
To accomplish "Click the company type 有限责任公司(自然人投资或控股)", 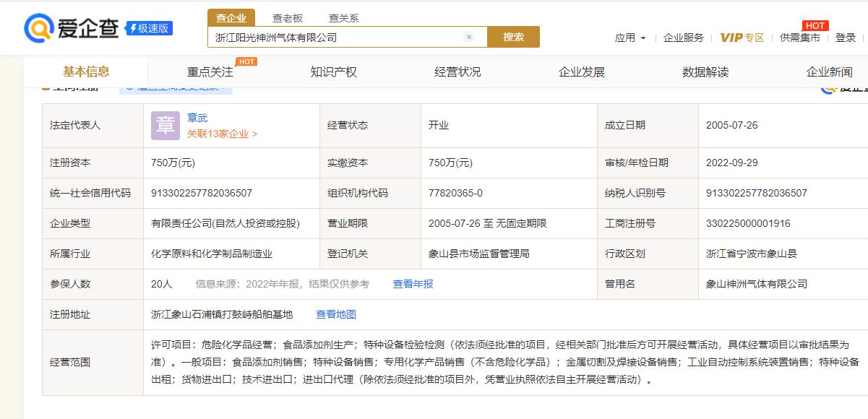I will click(x=225, y=223).
